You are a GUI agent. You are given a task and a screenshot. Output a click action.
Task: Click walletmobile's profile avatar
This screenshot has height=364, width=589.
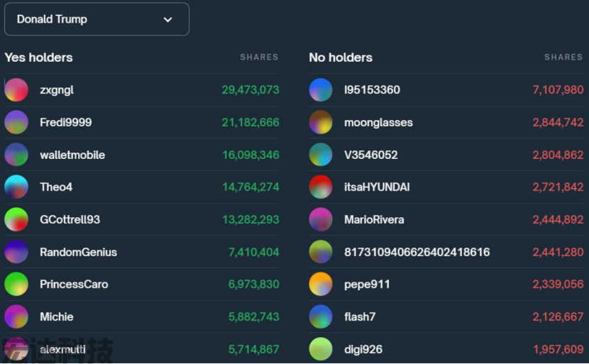[x=16, y=155]
